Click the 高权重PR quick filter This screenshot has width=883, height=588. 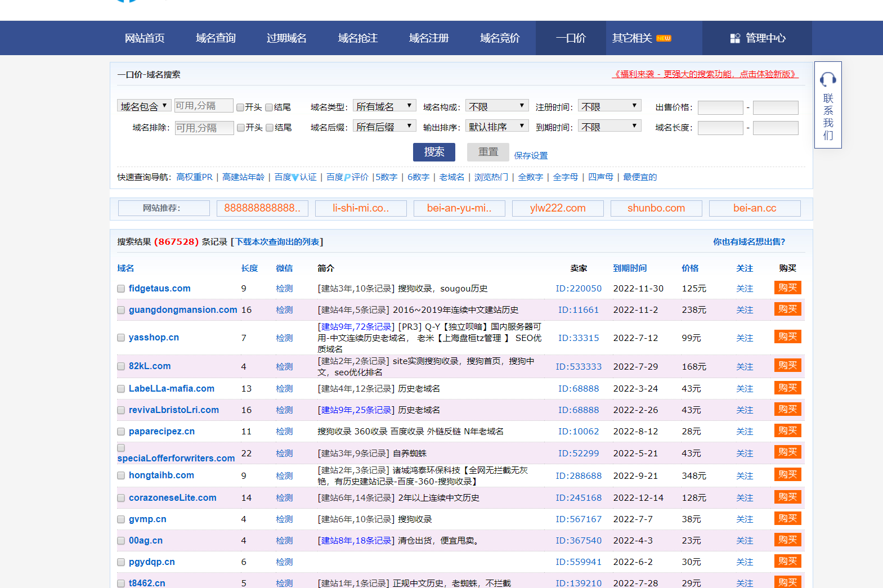194,177
